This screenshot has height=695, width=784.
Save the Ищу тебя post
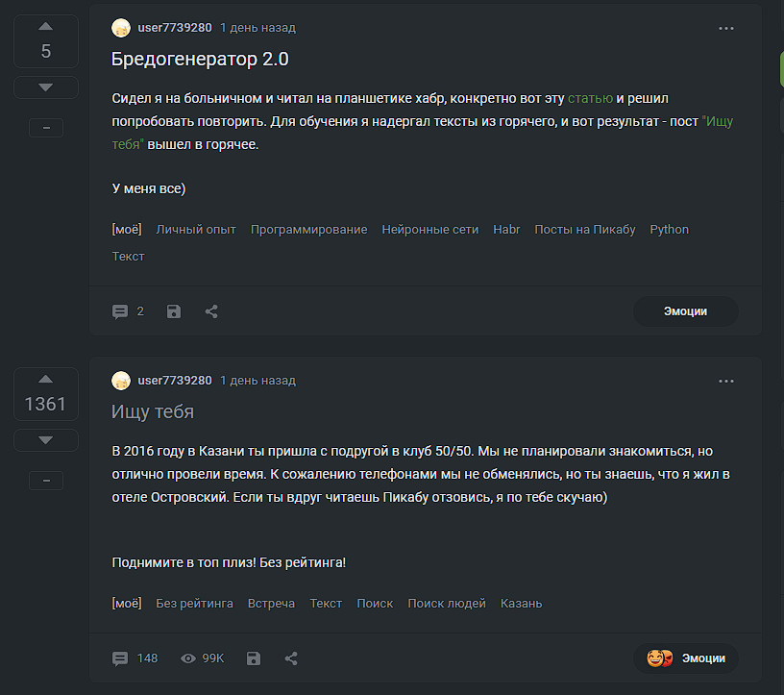[254, 658]
